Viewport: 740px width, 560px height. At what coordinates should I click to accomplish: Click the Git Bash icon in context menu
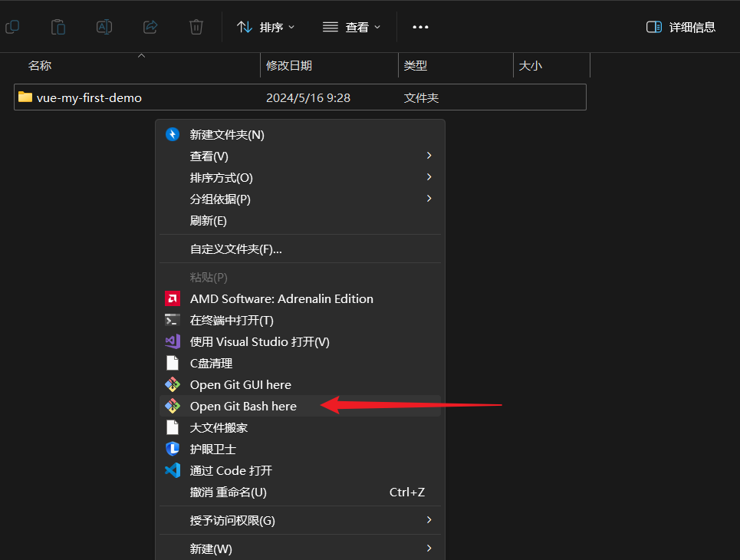tap(173, 406)
